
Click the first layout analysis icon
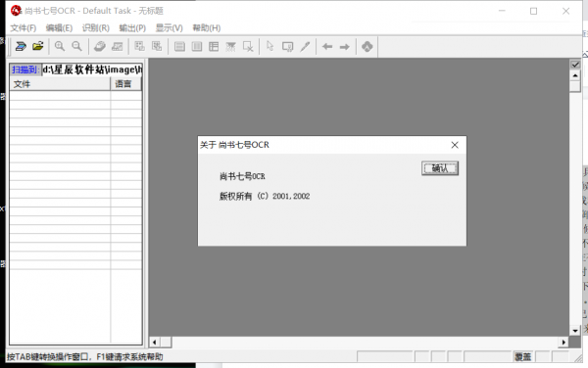pyautogui.click(x=139, y=46)
